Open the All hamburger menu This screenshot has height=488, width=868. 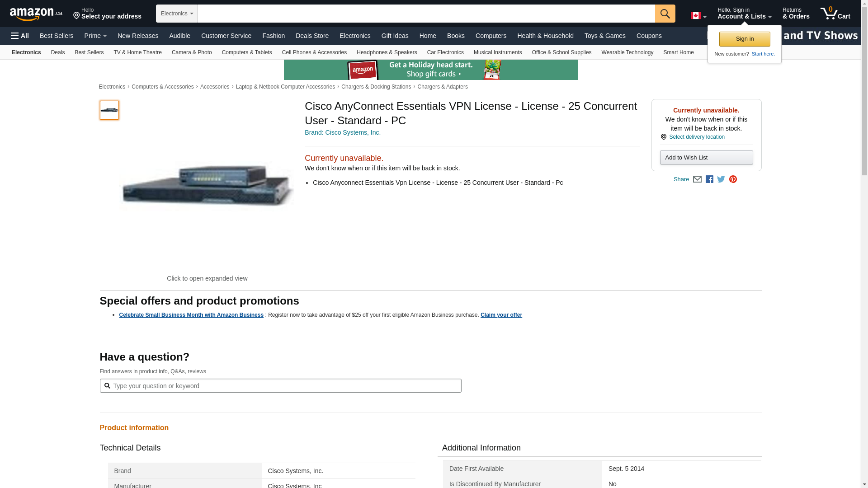[20, 36]
